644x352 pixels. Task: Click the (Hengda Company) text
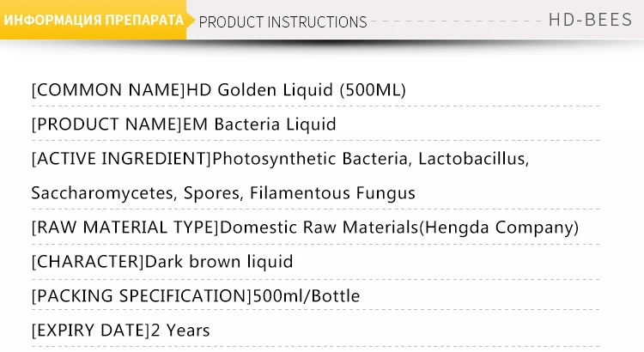pyautogui.click(x=499, y=228)
